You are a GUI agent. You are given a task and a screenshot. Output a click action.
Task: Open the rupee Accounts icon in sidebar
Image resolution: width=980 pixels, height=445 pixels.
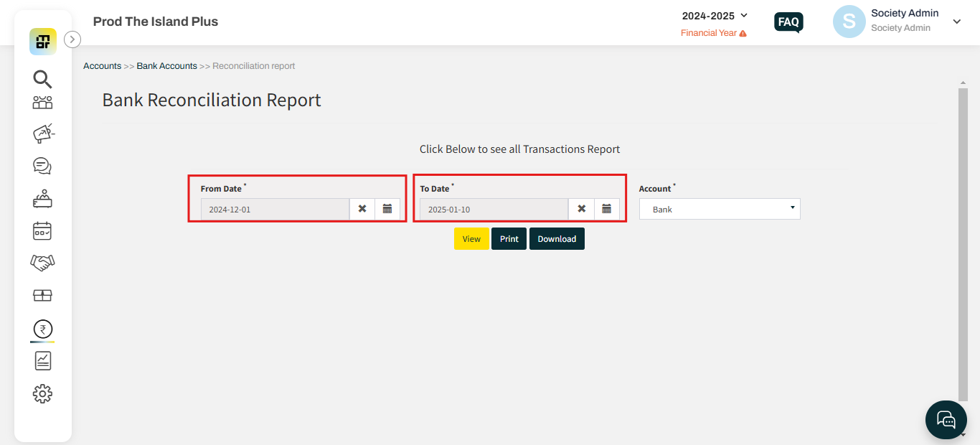click(x=42, y=328)
